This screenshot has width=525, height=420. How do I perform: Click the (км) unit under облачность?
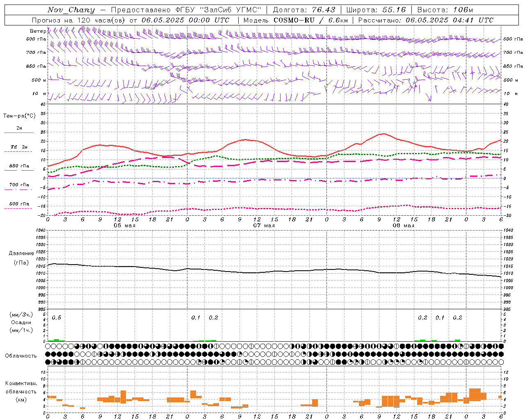[21, 400]
